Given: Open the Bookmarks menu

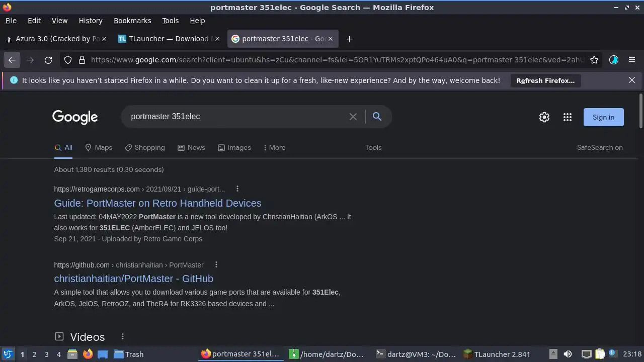Looking at the screenshot, I should pyautogui.click(x=132, y=21).
